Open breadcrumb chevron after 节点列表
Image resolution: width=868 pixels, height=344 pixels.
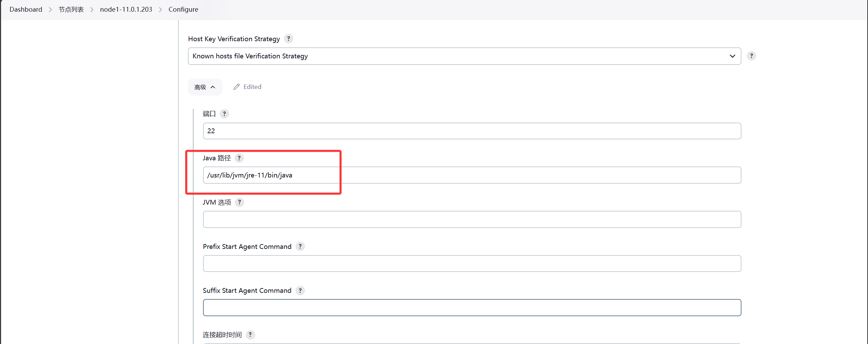click(92, 10)
